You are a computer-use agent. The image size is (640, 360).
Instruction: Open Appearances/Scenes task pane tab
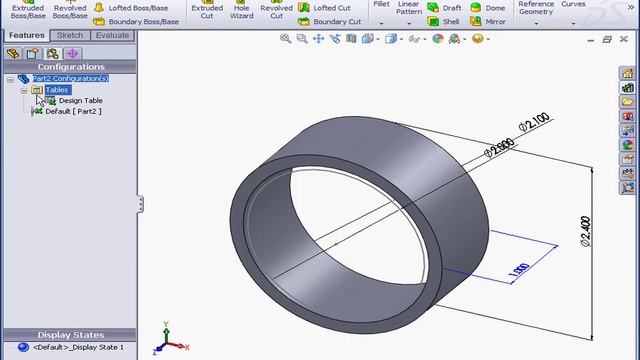[627, 144]
